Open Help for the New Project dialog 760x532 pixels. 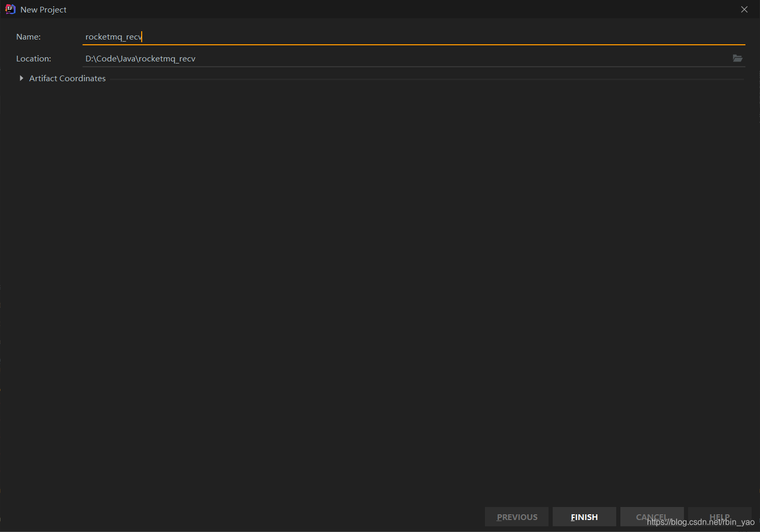point(719,516)
